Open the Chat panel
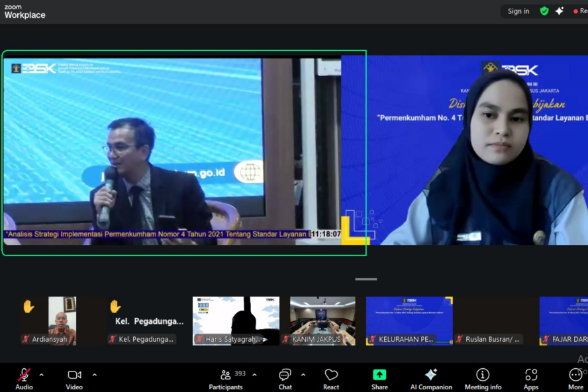Screen dimensions: 588x392 (285, 375)
